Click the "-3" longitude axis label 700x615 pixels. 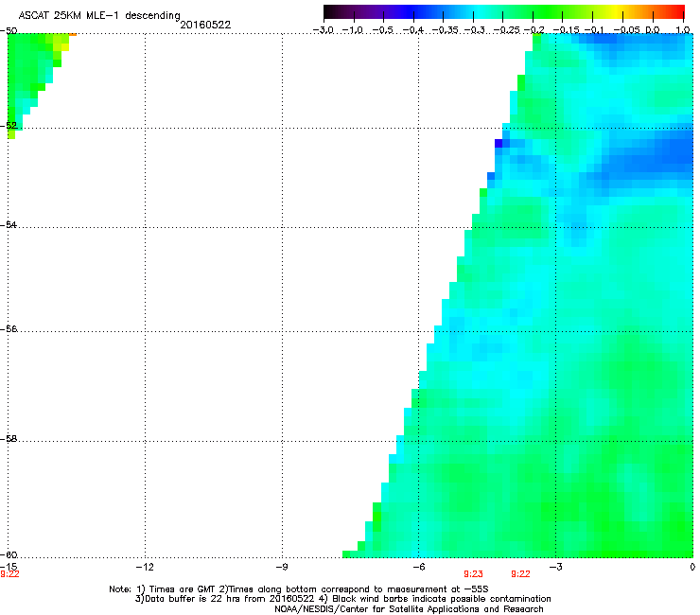tap(555, 567)
